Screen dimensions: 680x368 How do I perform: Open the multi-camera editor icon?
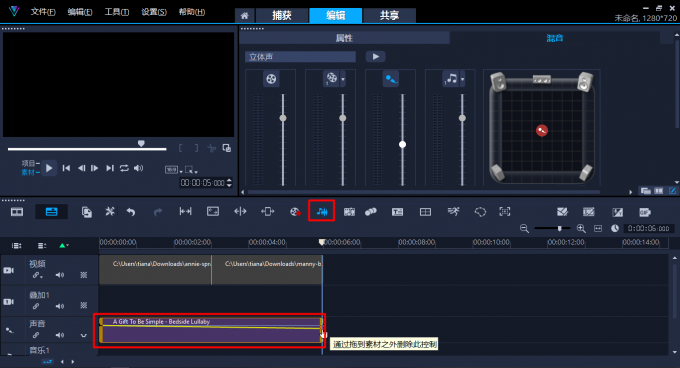click(x=425, y=212)
